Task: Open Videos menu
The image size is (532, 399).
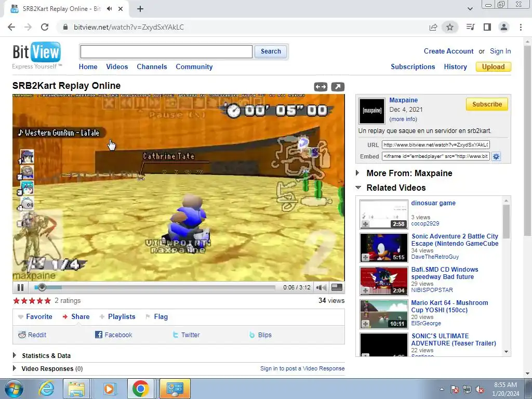Action: coord(117,67)
